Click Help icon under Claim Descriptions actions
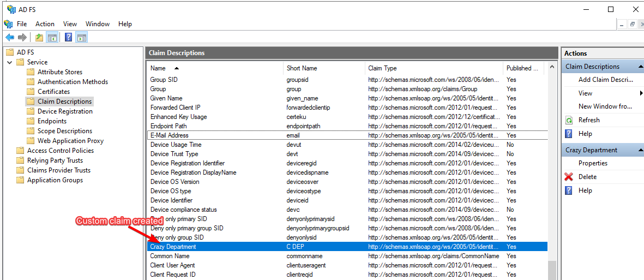 click(569, 134)
